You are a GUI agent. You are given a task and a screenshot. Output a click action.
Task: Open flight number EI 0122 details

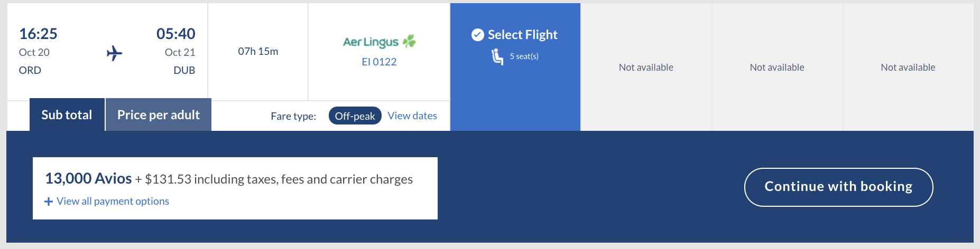coord(379,62)
